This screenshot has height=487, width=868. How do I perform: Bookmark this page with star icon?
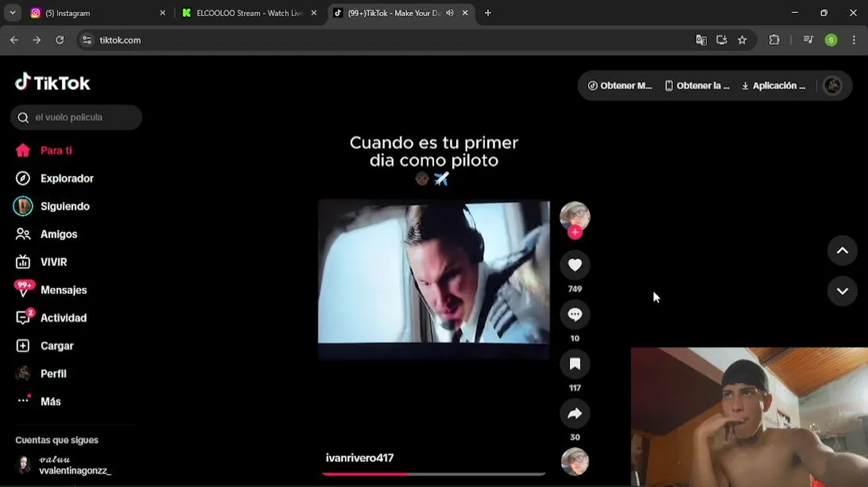[742, 40]
